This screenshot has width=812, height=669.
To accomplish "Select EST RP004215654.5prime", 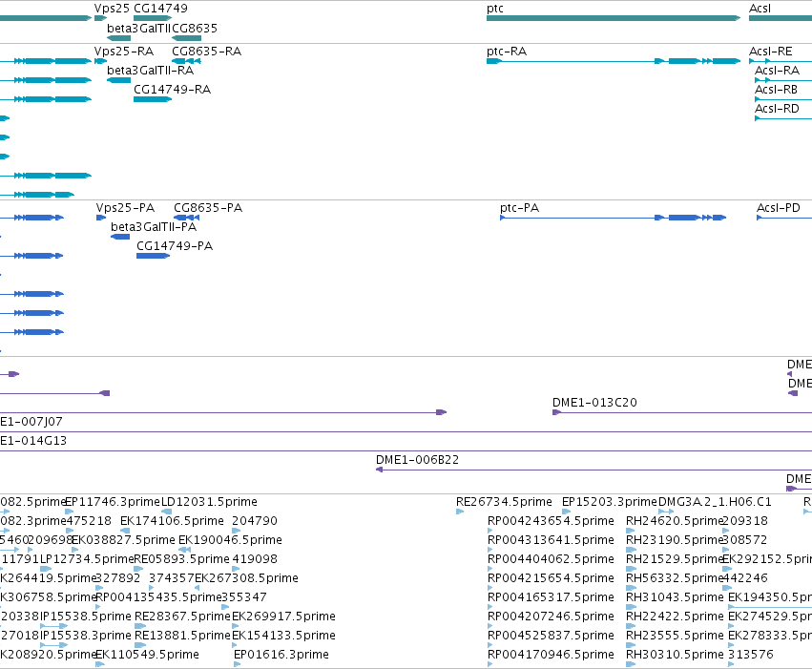I will pyautogui.click(x=551, y=578).
